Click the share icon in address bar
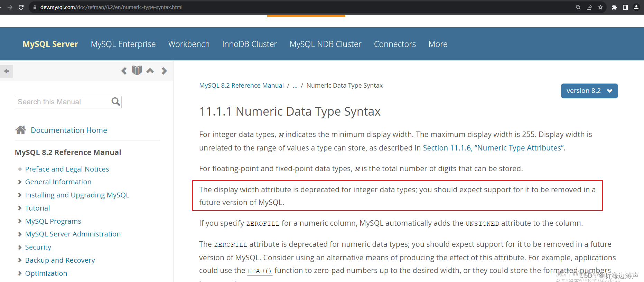The image size is (644, 282). tap(589, 7)
